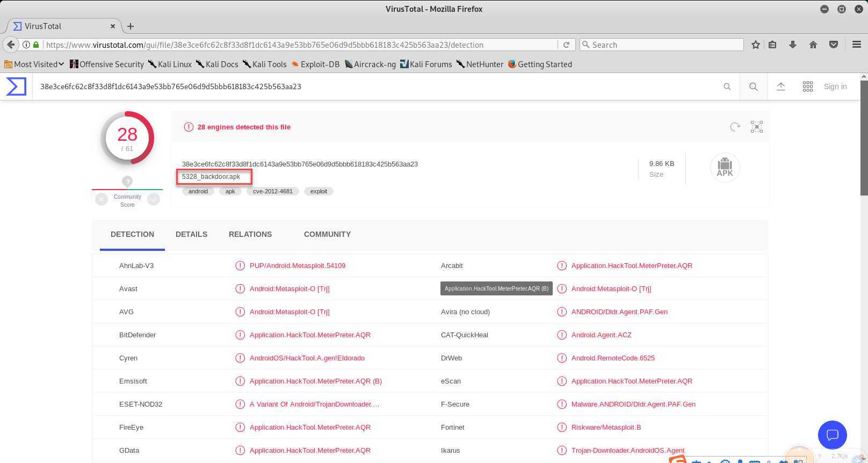
Task: Open the COMMUNITY tab
Action: pos(327,234)
